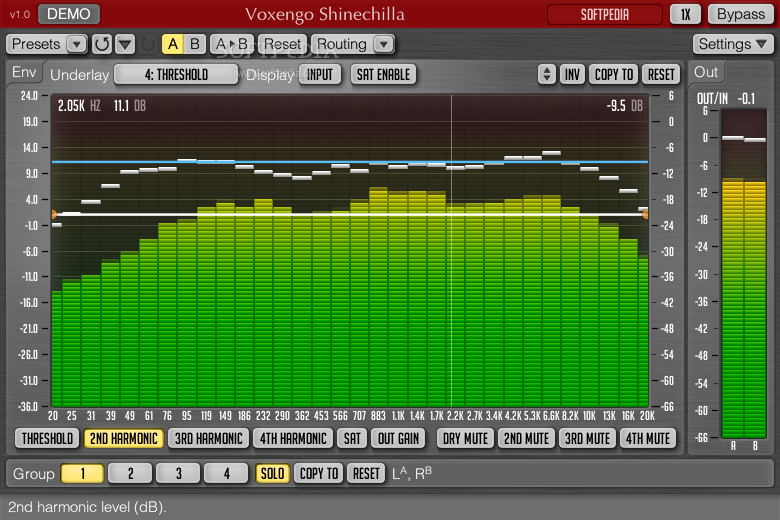This screenshot has height=520, width=780.
Task: Select state B
Action: click(x=195, y=44)
